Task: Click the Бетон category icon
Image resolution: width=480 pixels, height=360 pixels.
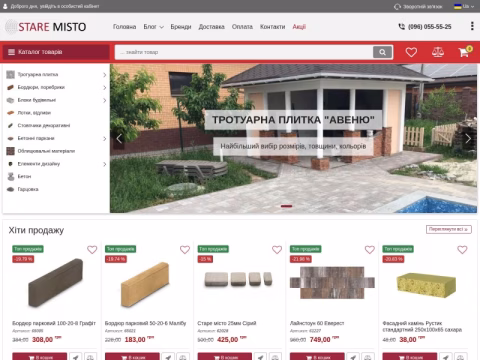Action: point(11,176)
